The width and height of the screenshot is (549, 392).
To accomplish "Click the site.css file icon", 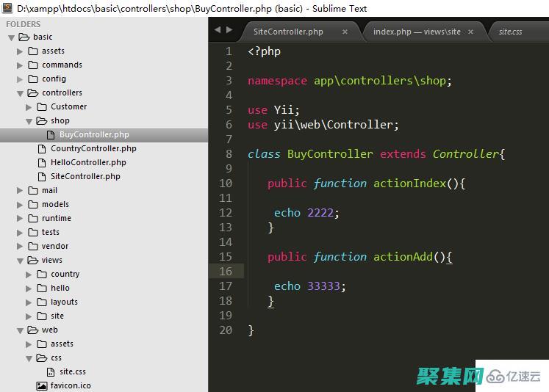I will (51, 371).
